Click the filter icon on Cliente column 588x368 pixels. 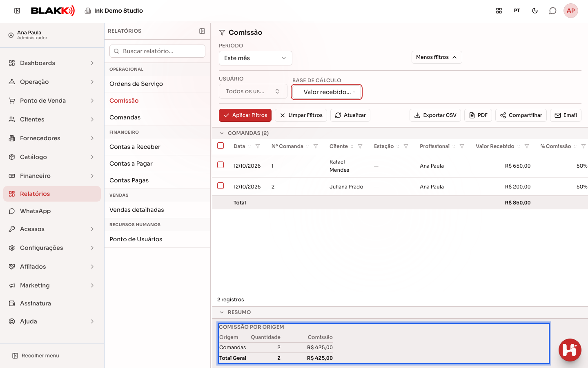point(360,146)
